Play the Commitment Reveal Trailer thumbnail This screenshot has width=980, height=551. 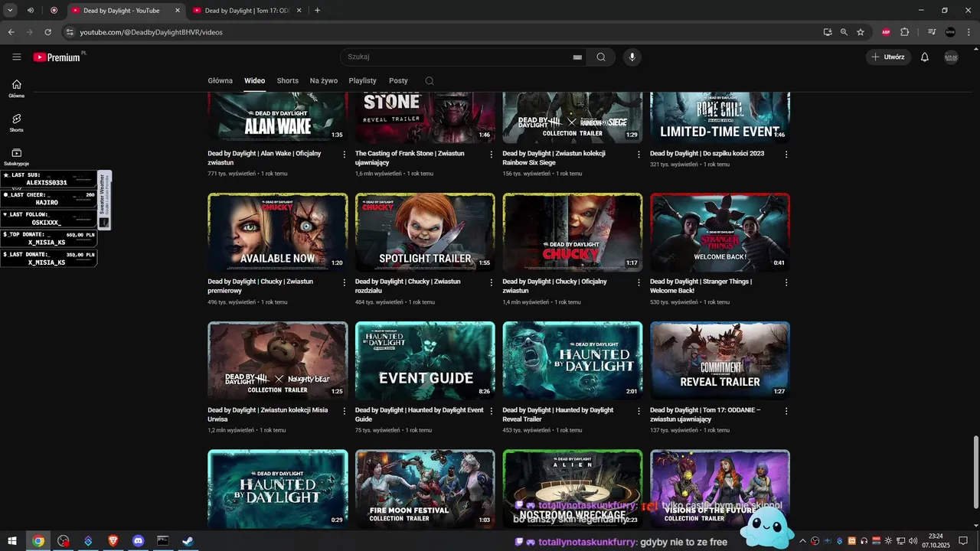(x=720, y=360)
